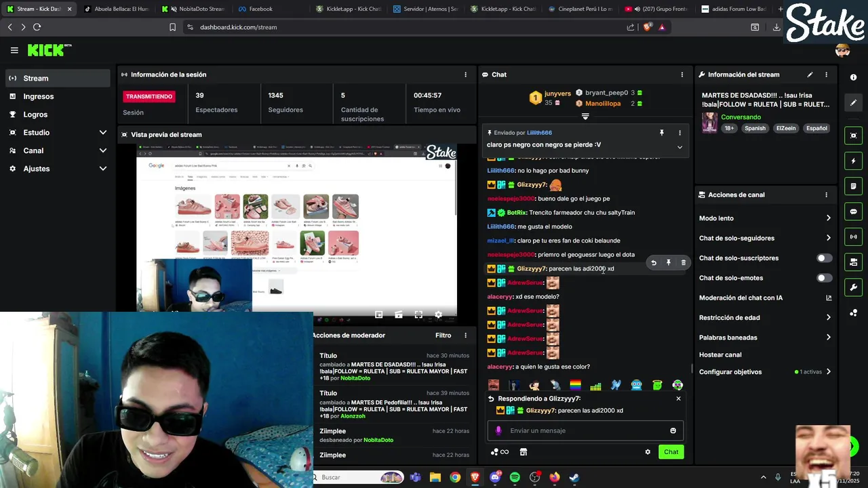Viewport: 868px width, 488px height.
Task: Open pinned message options menu
Action: click(x=679, y=133)
